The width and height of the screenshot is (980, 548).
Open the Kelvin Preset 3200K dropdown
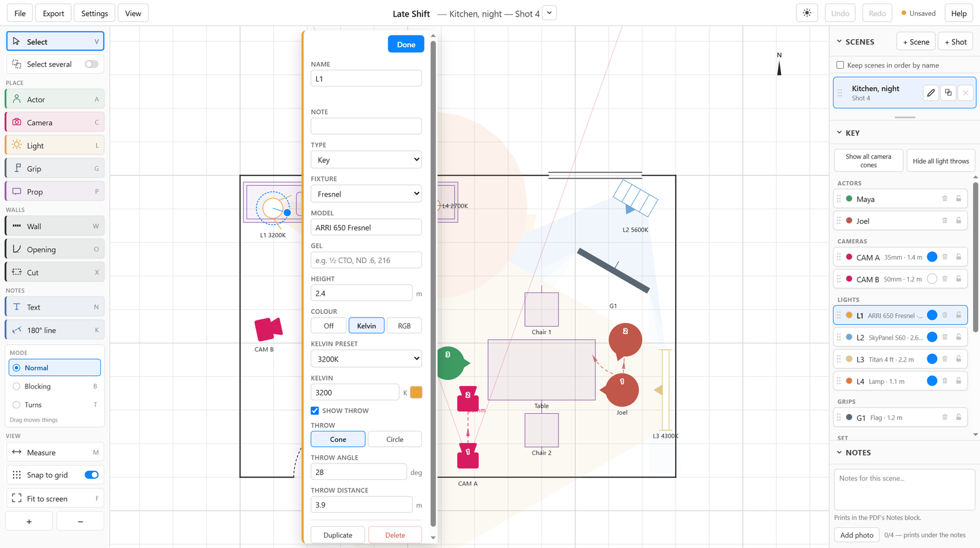(x=366, y=359)
